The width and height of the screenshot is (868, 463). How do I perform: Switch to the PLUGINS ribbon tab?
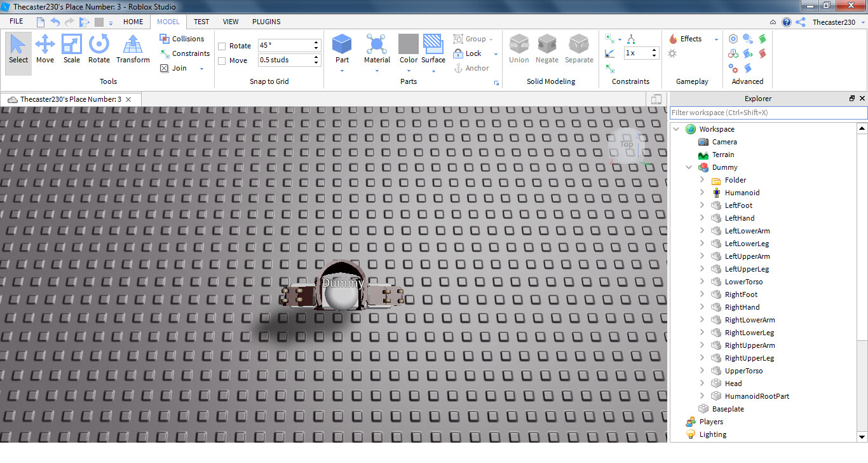coord(266,22)
